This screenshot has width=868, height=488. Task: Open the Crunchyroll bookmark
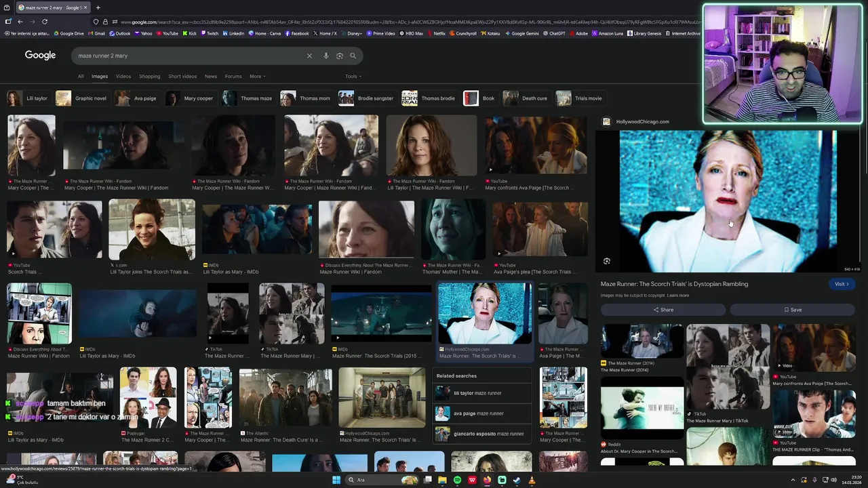(463, 33)
